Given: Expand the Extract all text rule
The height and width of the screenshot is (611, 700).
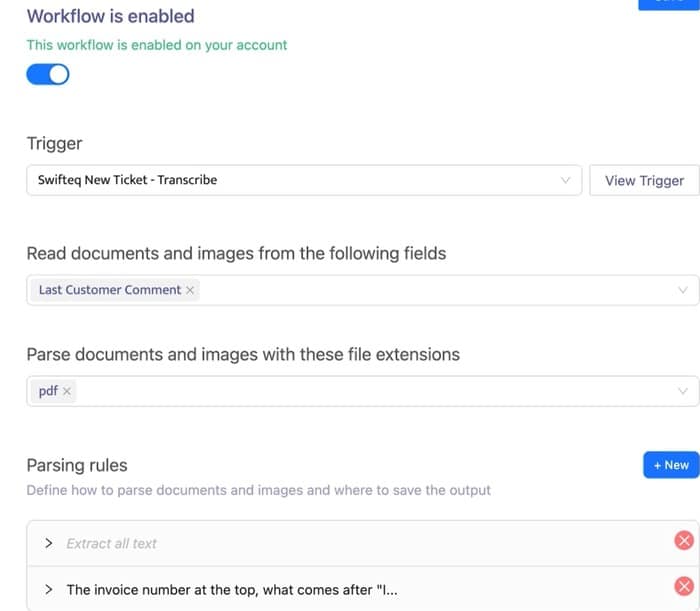Looking at the screenshot, I should click(49, 543).
